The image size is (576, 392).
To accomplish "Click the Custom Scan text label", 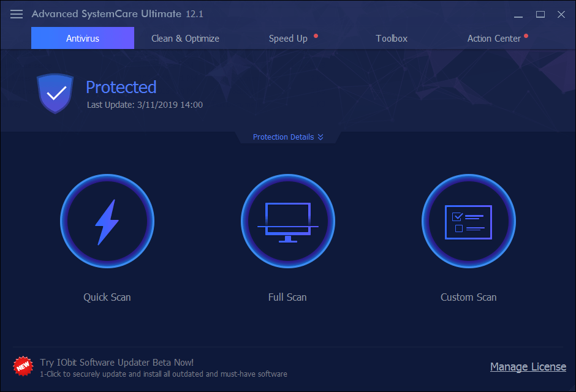I will coord(469,297).
